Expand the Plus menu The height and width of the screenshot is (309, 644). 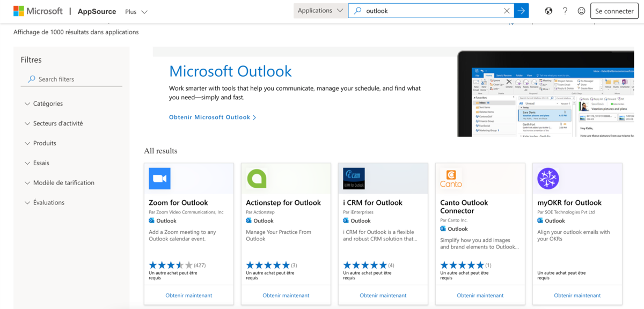tap(136, 11)
